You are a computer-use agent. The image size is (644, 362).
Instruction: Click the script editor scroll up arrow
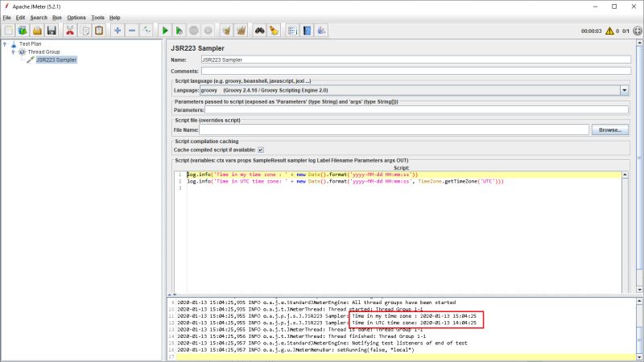(625, 175)
